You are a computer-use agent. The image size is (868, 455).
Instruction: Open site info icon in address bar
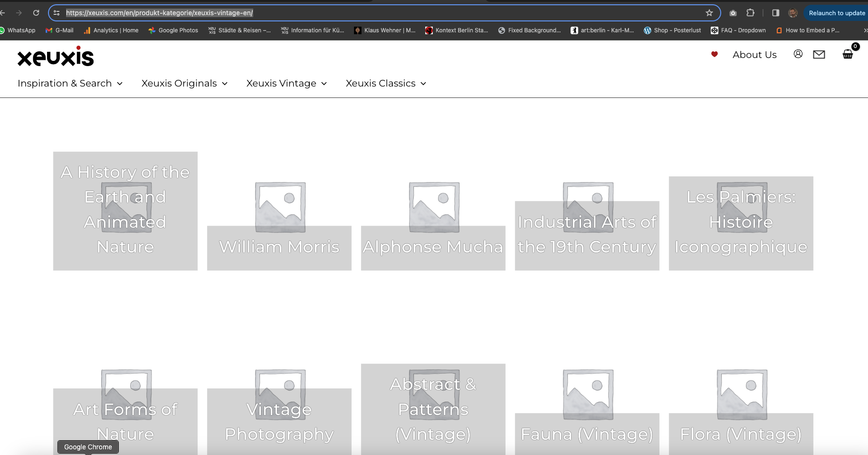(x=57, y=13)
